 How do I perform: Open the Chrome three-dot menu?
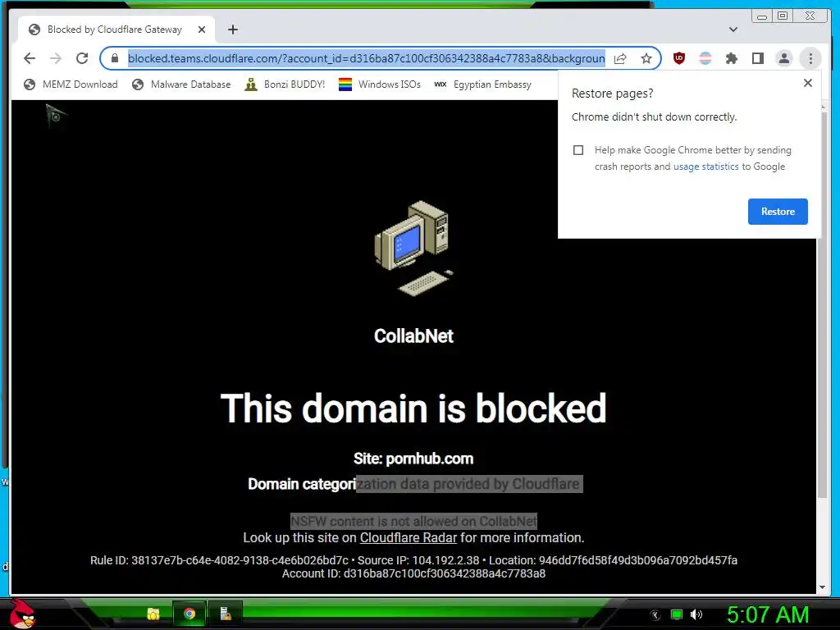pos(810,58)
